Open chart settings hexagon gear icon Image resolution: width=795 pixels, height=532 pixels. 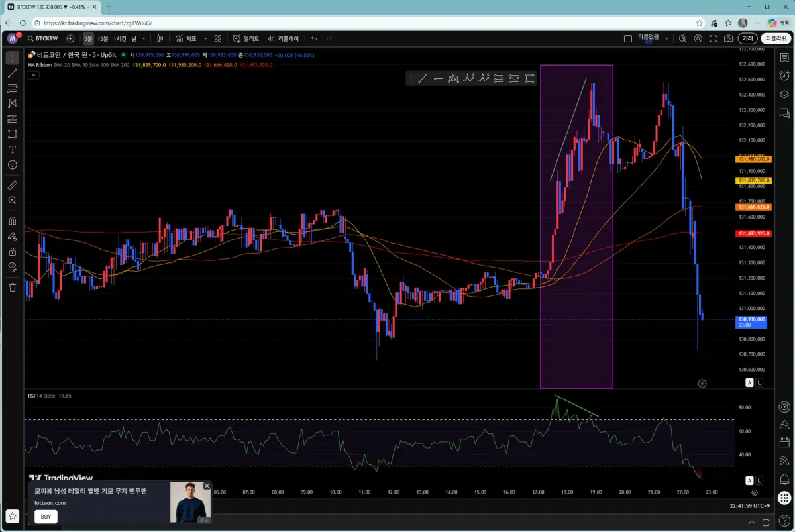coord(698,39)
